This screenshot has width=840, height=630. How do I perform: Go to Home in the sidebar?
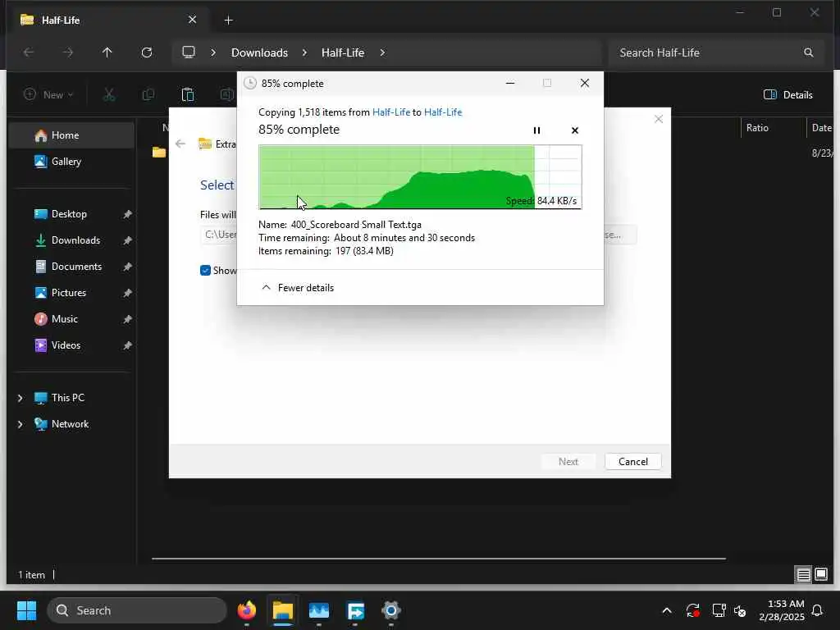point(71,135)
